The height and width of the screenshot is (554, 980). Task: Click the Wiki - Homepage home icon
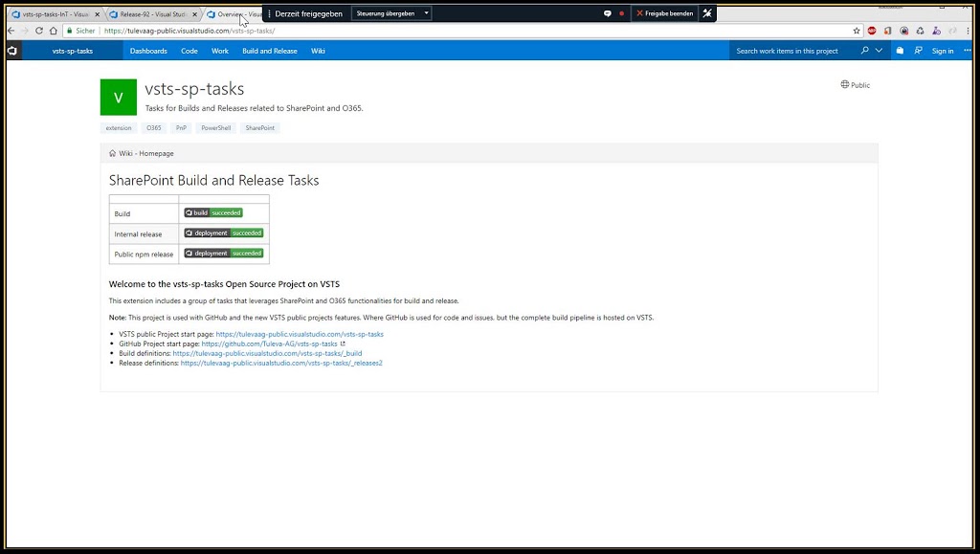pyautogui.click(x=113, y=153)
